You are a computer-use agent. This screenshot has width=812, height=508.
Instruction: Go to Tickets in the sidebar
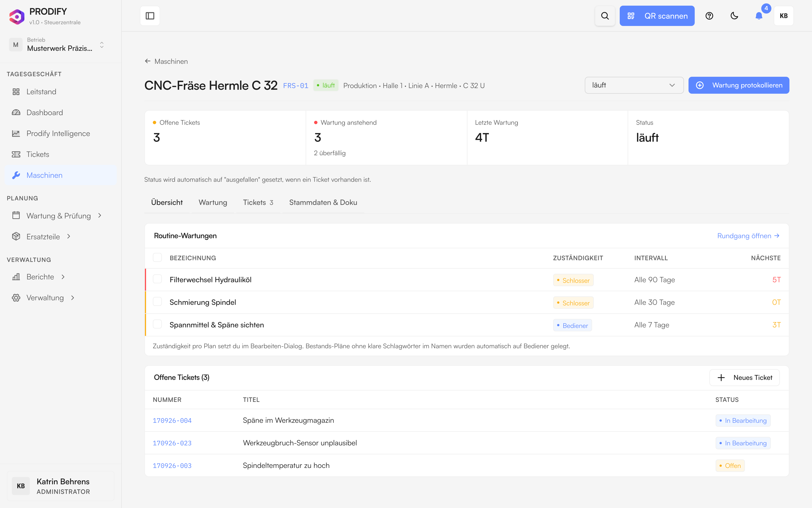click(x=61, y=154)
